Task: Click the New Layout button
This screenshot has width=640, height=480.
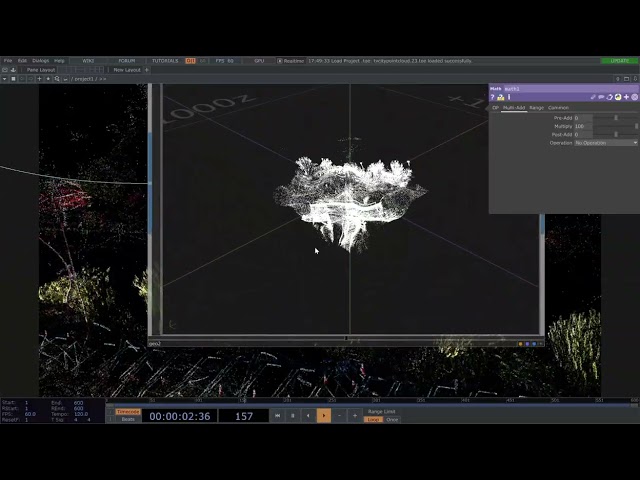Action: click(127, 70)
